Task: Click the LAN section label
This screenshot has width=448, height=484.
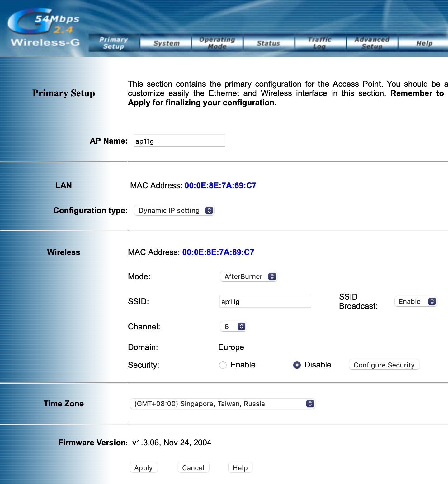Action: [64, 185]
